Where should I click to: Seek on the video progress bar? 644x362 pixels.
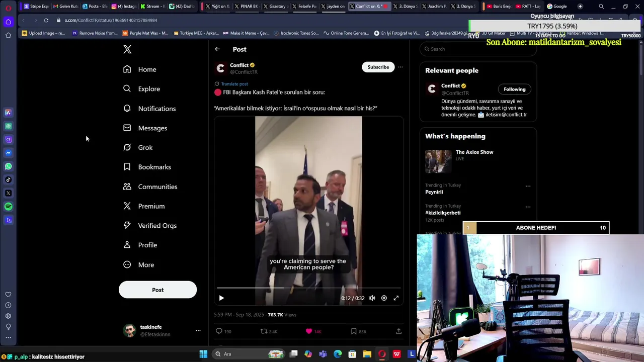308,288
